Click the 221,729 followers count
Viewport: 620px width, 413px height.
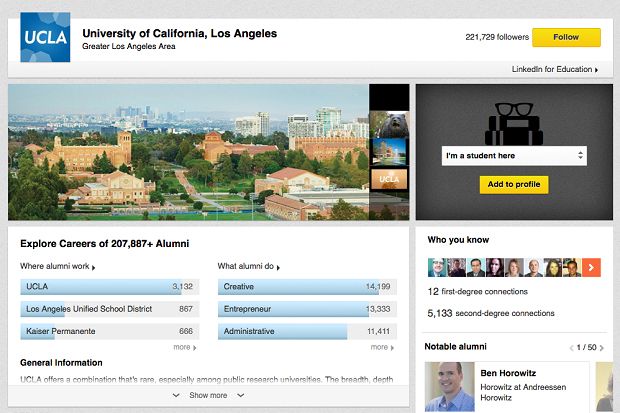click(x=497, y=37)
